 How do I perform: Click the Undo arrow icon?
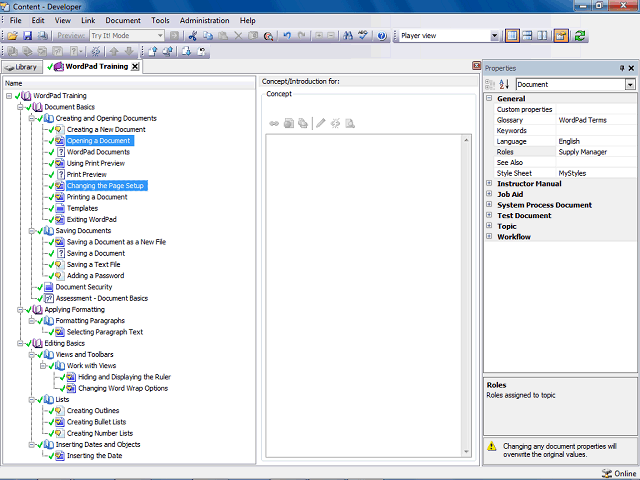[287, 36]
